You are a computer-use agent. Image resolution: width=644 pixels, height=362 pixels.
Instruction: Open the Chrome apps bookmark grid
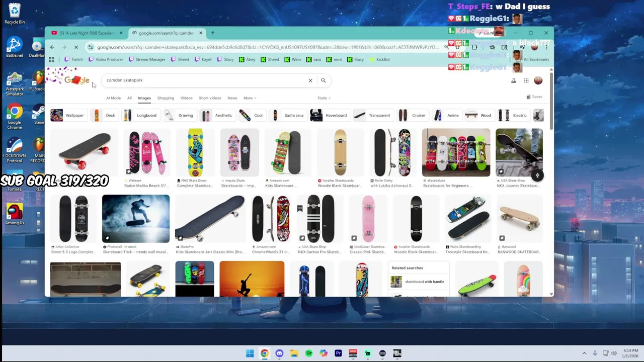point(51,59)
